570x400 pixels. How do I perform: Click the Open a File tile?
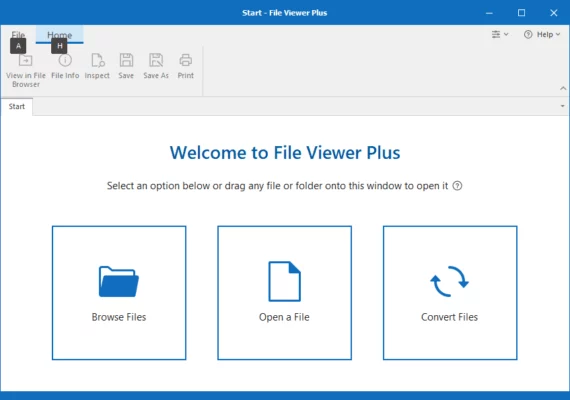tap(284, 293)
